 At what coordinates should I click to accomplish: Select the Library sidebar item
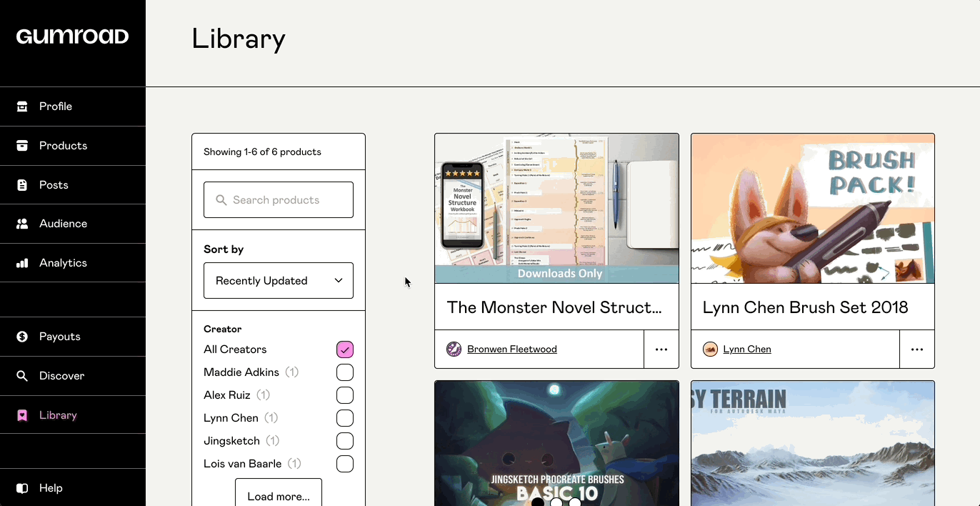(73, 415)
